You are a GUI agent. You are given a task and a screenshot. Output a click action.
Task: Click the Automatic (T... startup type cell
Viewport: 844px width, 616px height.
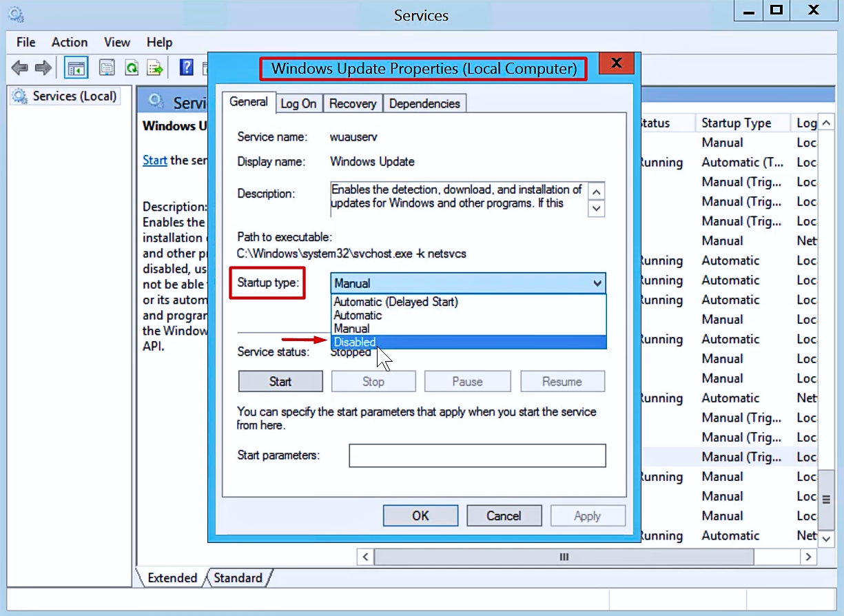click(743, 163)
